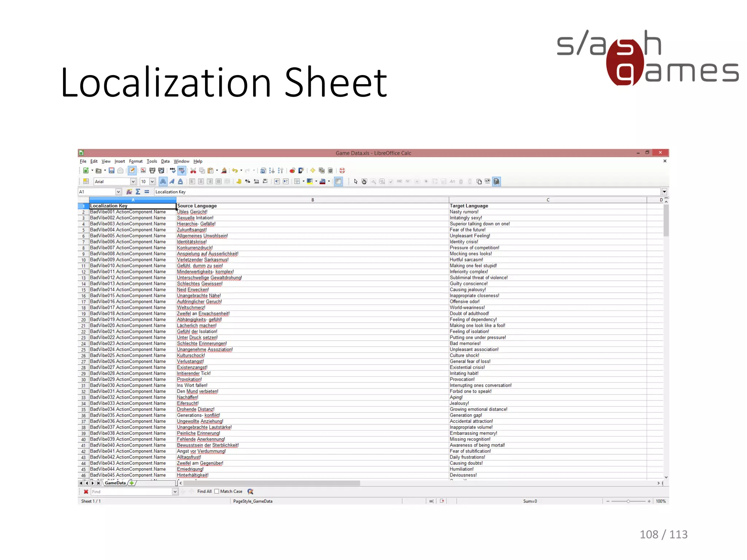Click the Paste clipboard icon
This screenshot has width=747, height=560.
(x=210, y=171)
